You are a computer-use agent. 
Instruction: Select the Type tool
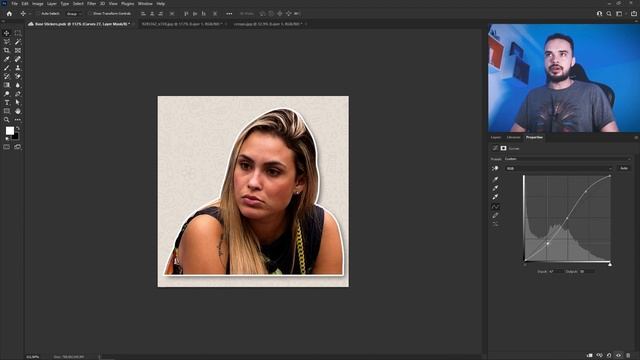(x=7, y=102)
